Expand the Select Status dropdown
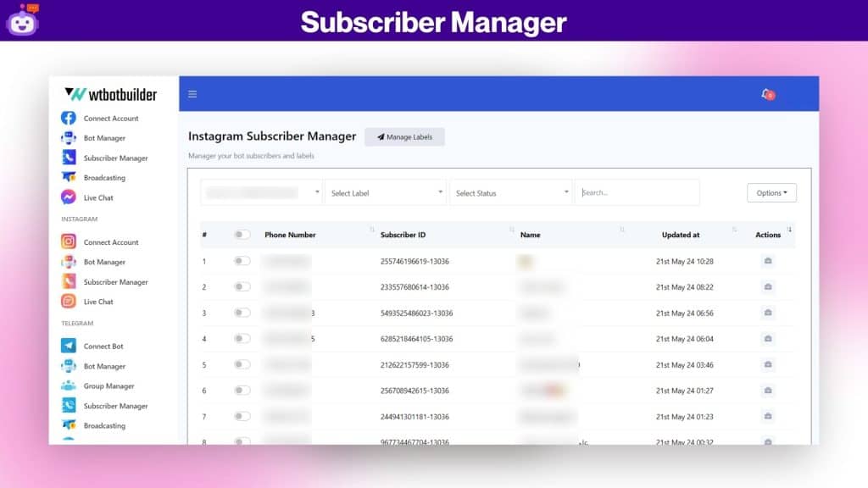The width and height of the screenshot is (868, 488). [x=511, y=192]
